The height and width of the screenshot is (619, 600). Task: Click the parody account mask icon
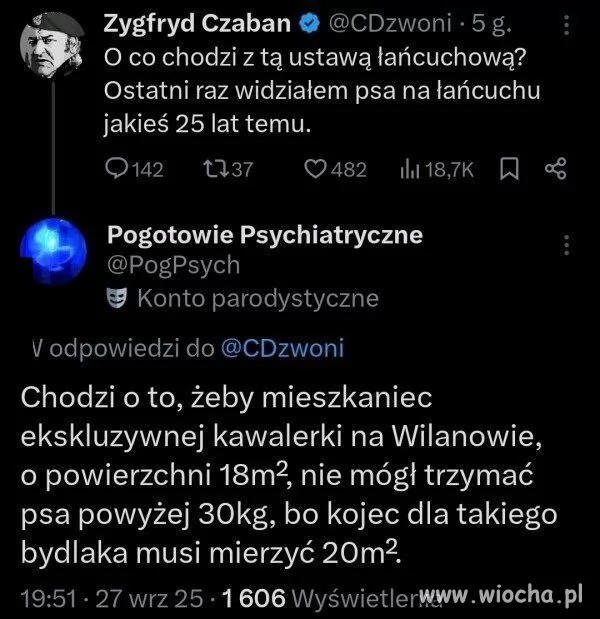click(x=116, y=298)
